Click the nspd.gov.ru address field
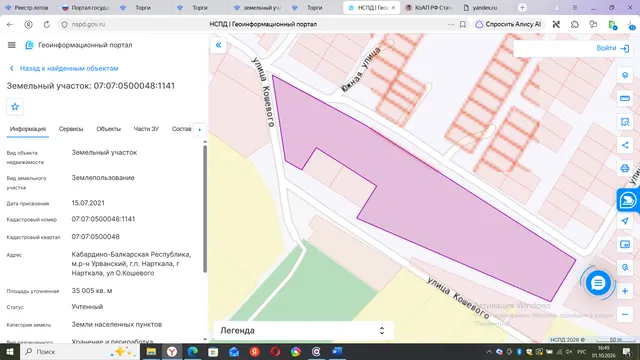The width and height of the screenshot is (640, 360). 88,24
